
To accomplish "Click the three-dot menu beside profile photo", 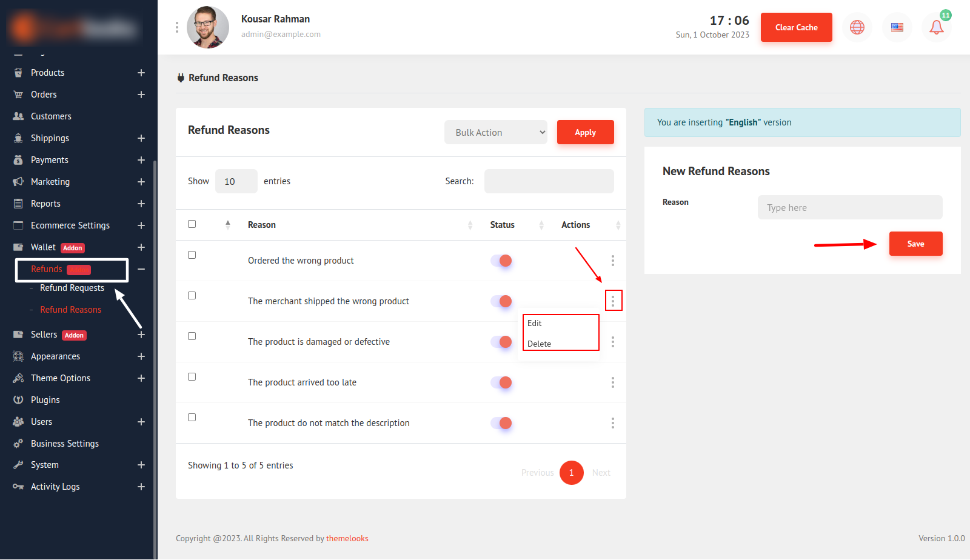I will click(177, 27).
